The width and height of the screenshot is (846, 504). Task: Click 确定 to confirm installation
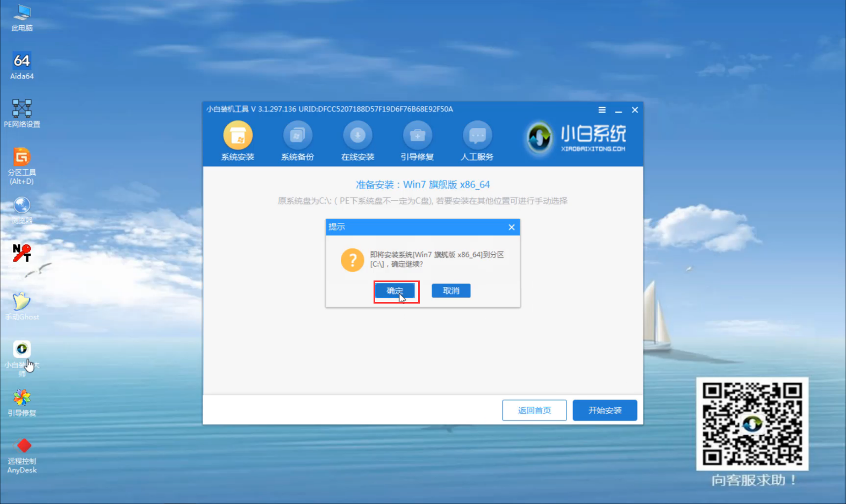pyautogui.click(x=395, y=291)
